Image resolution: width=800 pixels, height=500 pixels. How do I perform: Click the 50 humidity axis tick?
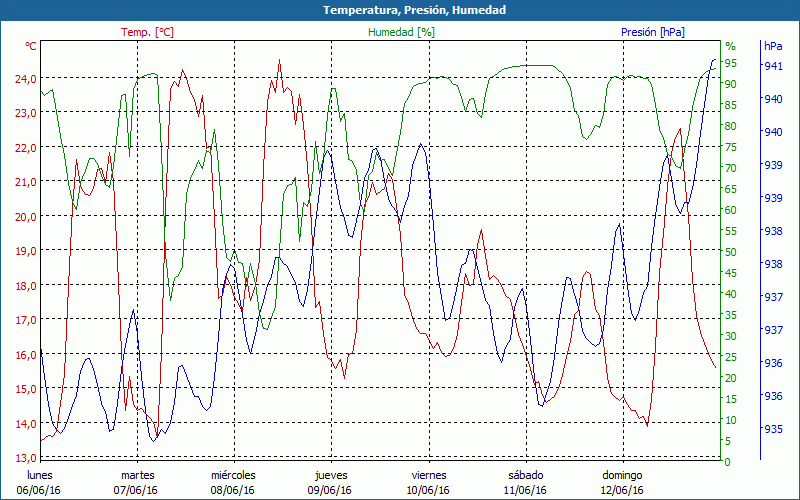[731, 252]
